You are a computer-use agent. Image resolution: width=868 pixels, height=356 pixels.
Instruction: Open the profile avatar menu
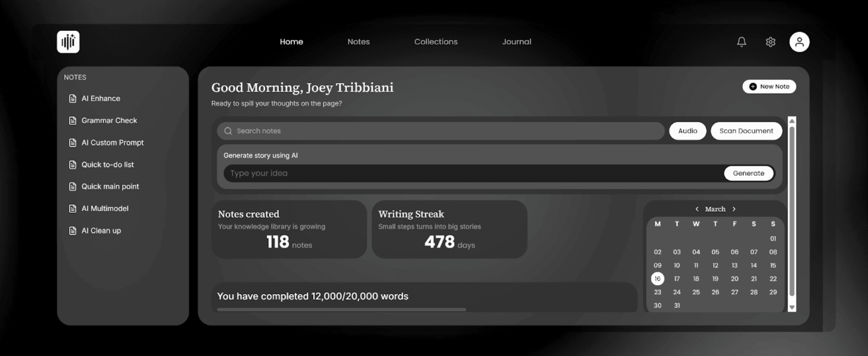pyautogui.click(x=799, y=42)
